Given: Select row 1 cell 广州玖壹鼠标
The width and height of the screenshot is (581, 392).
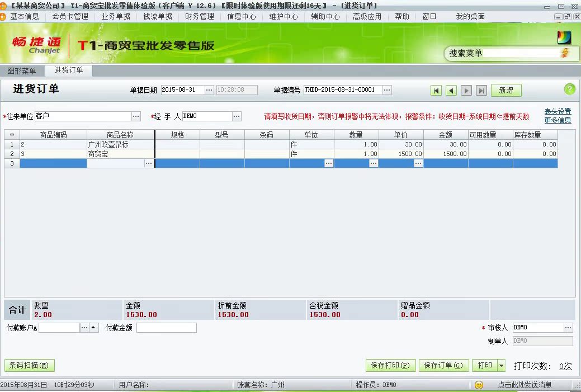Looking at the screenshot, I should (x=120, y=144).
